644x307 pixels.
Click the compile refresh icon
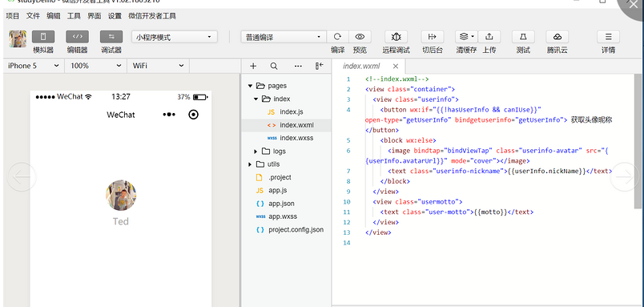pyautogui.click(x=337, y=37)
